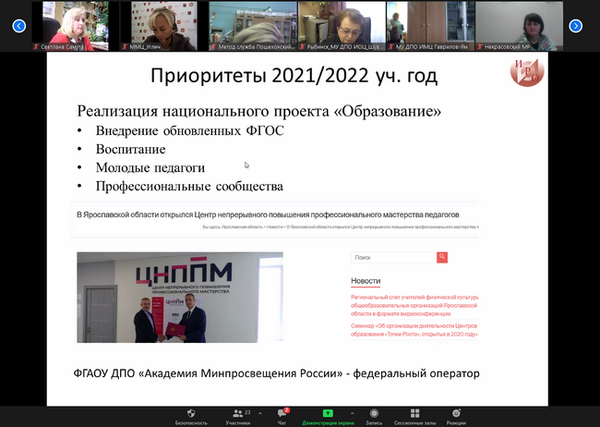
Task: Click muted mic icon on Некрасовский МР tile
Action: click(480, 47)
